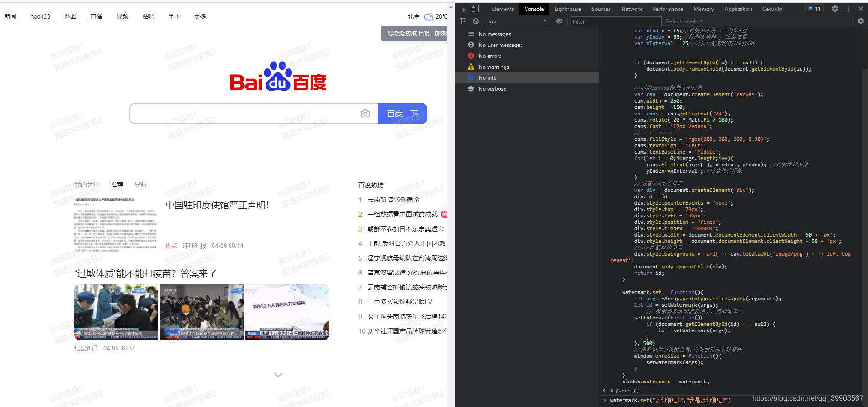The height and width of the screenshot is (407, 868).
Task: Click the 百度一下 search button
Action: click(403, 113)
